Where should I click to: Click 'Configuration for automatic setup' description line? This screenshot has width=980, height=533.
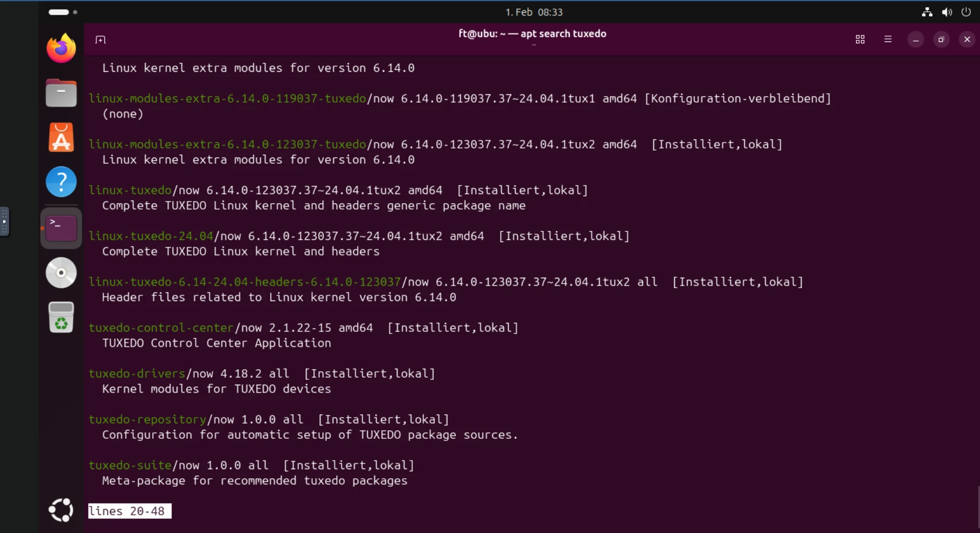coord(310,435)
